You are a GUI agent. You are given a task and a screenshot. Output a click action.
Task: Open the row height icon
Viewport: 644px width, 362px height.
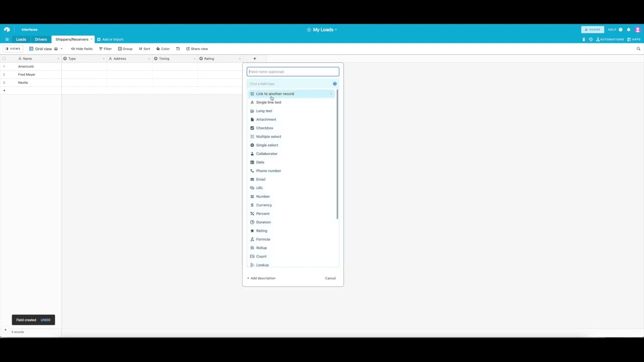tap(178, 49)
